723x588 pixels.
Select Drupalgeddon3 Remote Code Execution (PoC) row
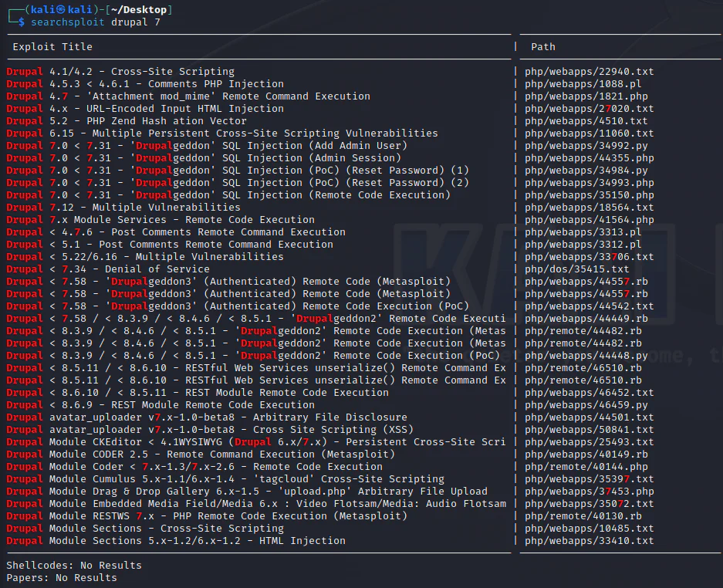238,306
